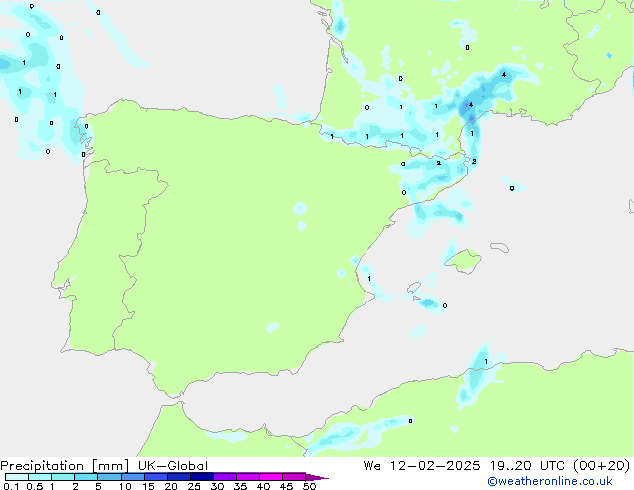634x490 pixels.
Task: Click the '0.1' legend scale label
Action: pyautogui.click(x=11, y=486)
